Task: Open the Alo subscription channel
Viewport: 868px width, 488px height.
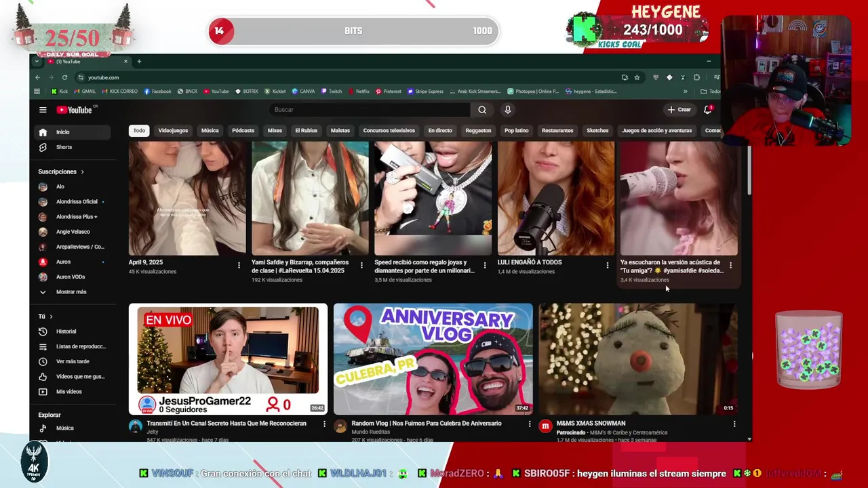Action: tap(72, 186)
